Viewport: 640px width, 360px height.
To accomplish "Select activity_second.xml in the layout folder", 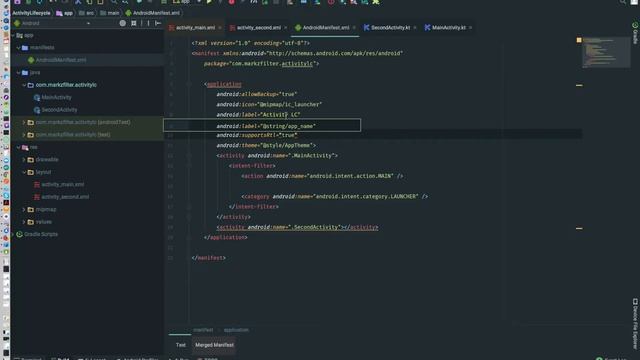I will tap(65, 197).
